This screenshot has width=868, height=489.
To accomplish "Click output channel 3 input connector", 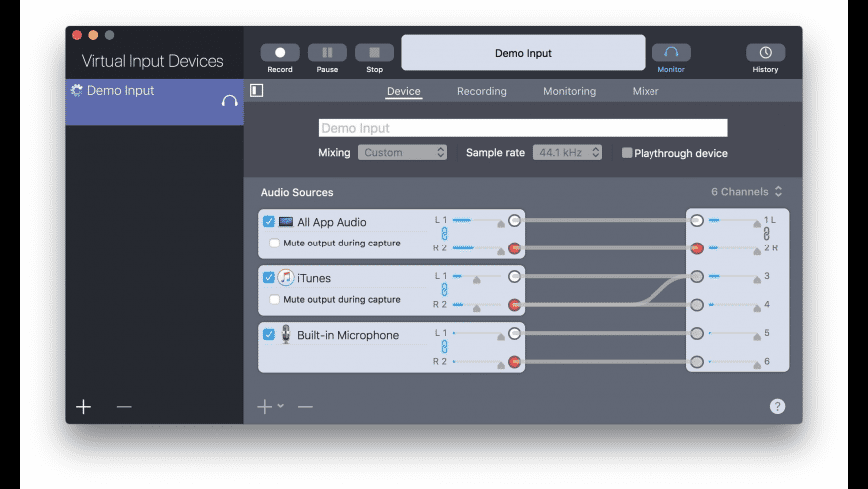I will pyautogui.click(x=697, y=276).
